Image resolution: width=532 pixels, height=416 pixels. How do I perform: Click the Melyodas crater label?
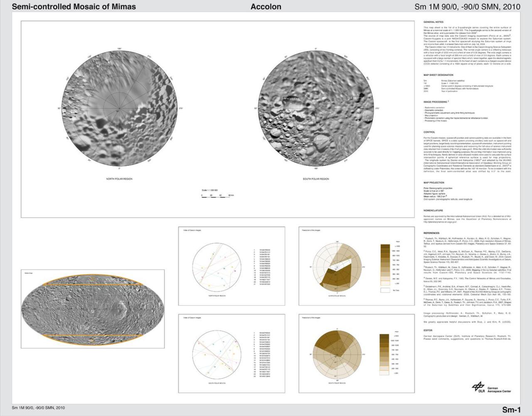tap(291, 98)
